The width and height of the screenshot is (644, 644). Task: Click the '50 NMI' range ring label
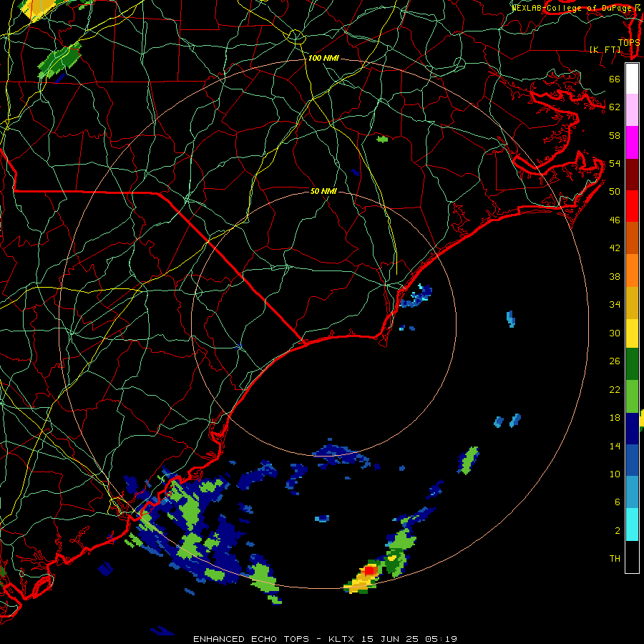pos(323,191)
